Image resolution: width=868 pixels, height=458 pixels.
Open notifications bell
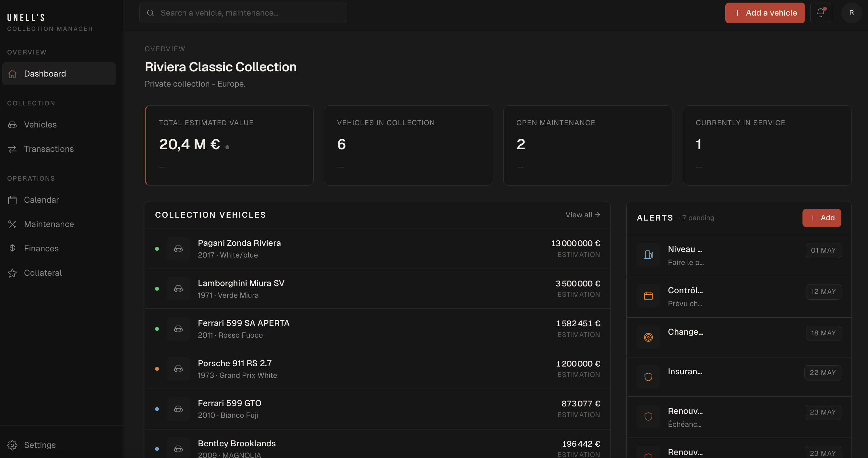coord(821,13)
